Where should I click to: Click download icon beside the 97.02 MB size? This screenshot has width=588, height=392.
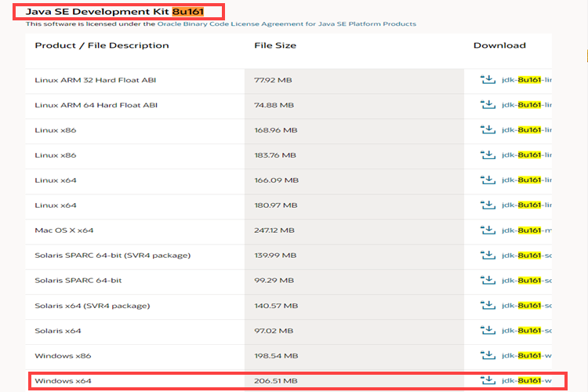point(488,330)
